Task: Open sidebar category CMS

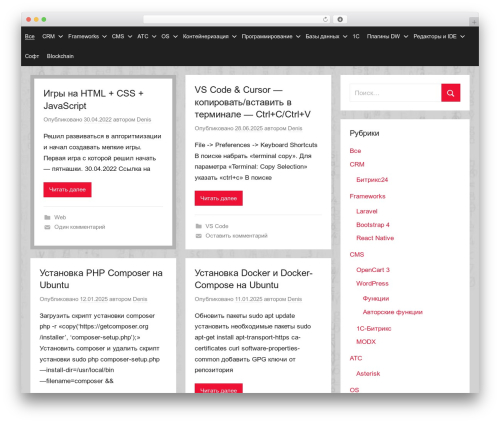Action: [357, 255]
